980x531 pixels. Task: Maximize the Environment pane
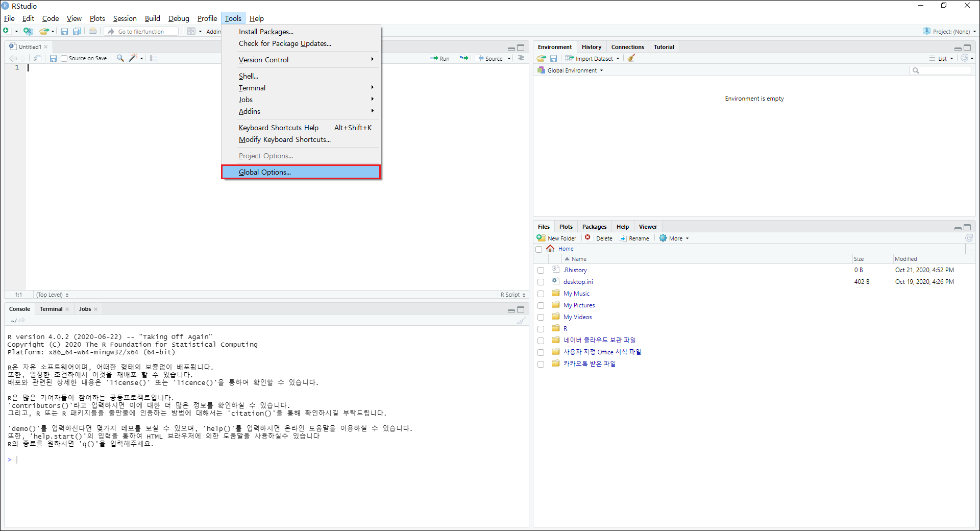pyautogui.click(x=967, y=47)
